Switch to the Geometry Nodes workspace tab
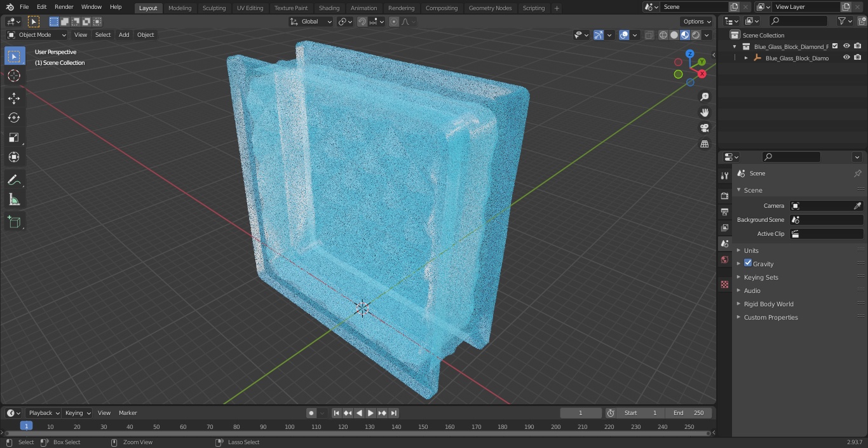868x448 pixels. point(490,8)
